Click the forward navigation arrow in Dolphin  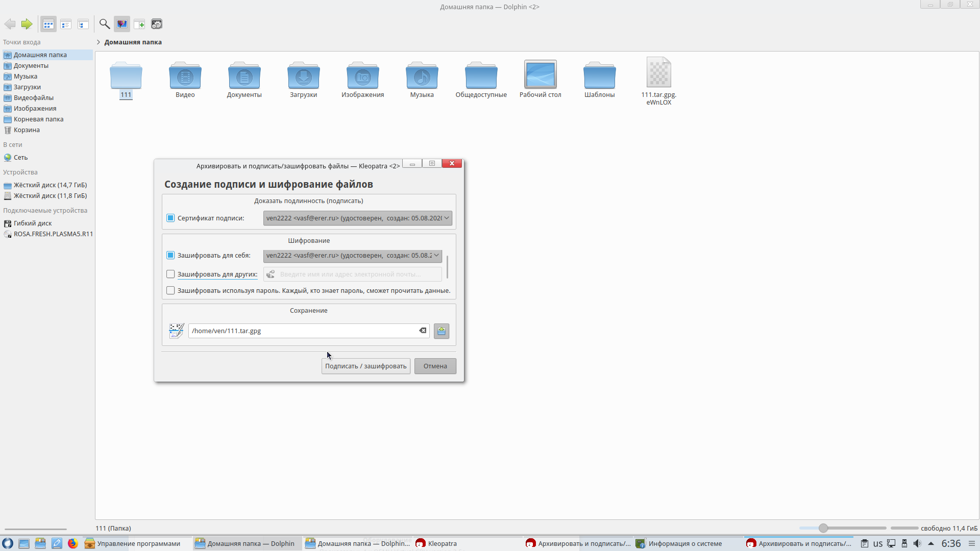[27, 24]
